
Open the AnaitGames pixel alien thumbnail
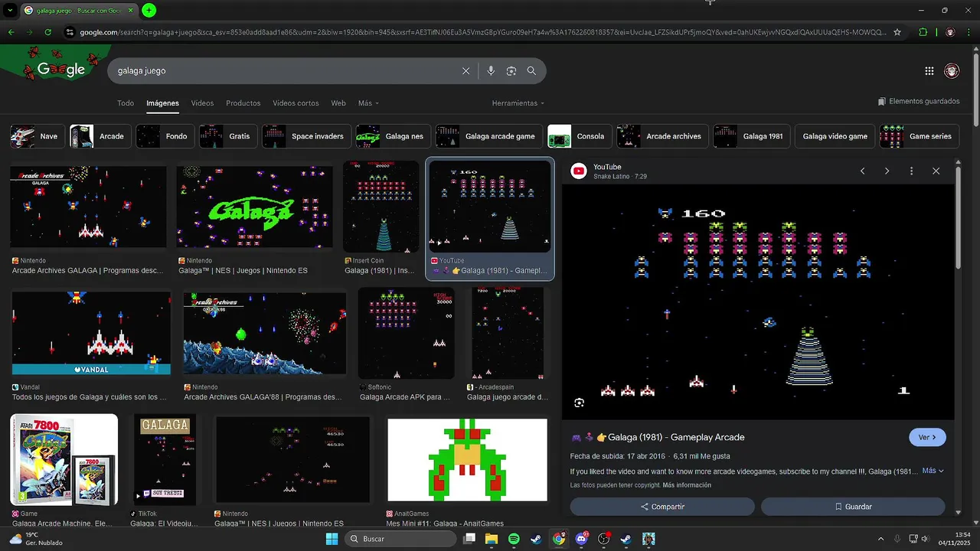coord(467,460)
